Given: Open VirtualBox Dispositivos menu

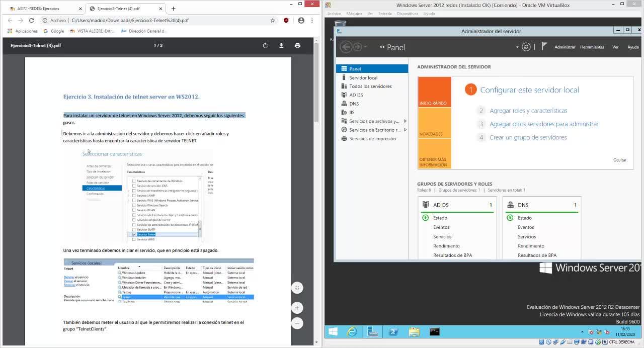Looking at the screenshot, I should (408, 14).
